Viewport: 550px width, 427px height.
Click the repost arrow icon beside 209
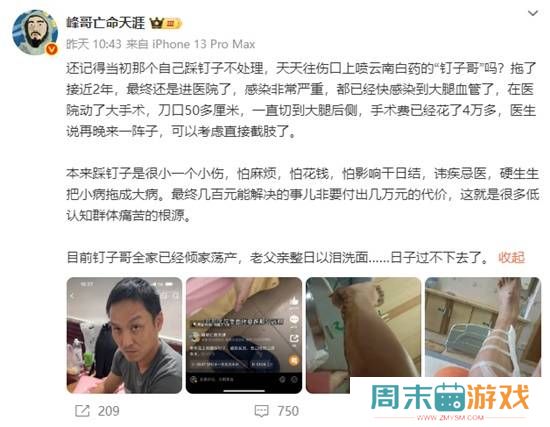tap(83, 411)
